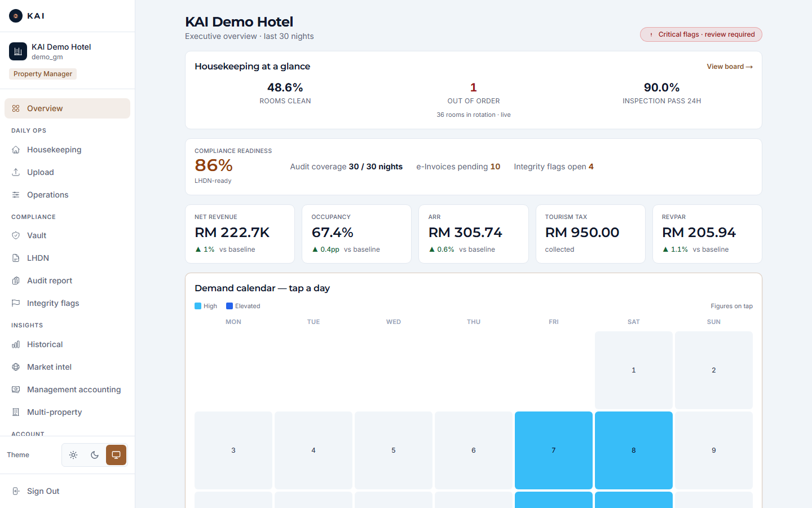Tap high-demand day 7 in calendar
This screenshot has height=508, width=812.
(554, 450)
